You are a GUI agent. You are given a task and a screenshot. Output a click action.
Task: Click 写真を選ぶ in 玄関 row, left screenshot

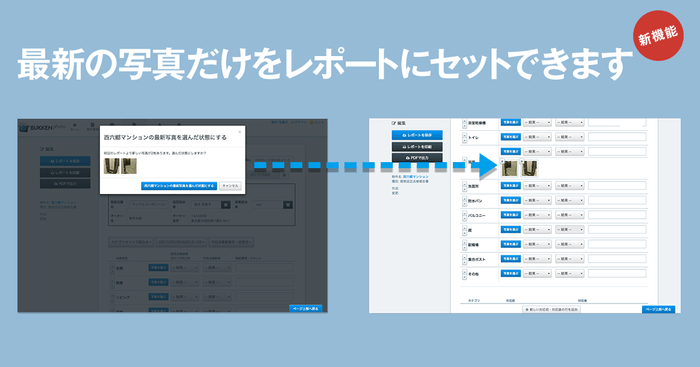(x=158, y=268)
